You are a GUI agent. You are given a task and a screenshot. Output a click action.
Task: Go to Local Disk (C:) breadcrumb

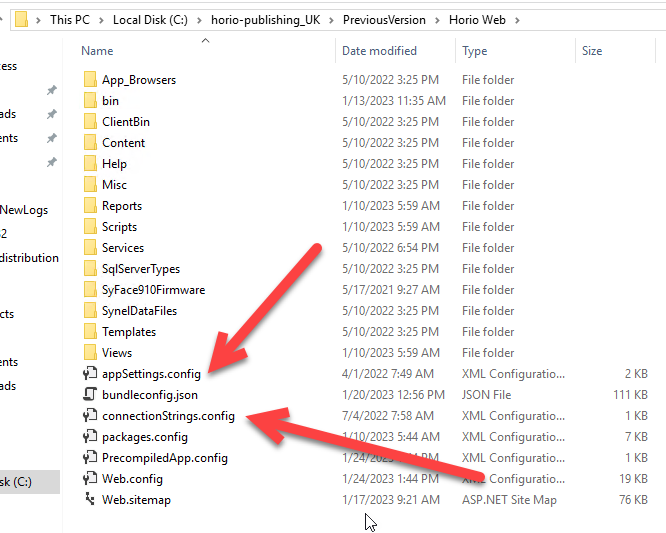150,20
